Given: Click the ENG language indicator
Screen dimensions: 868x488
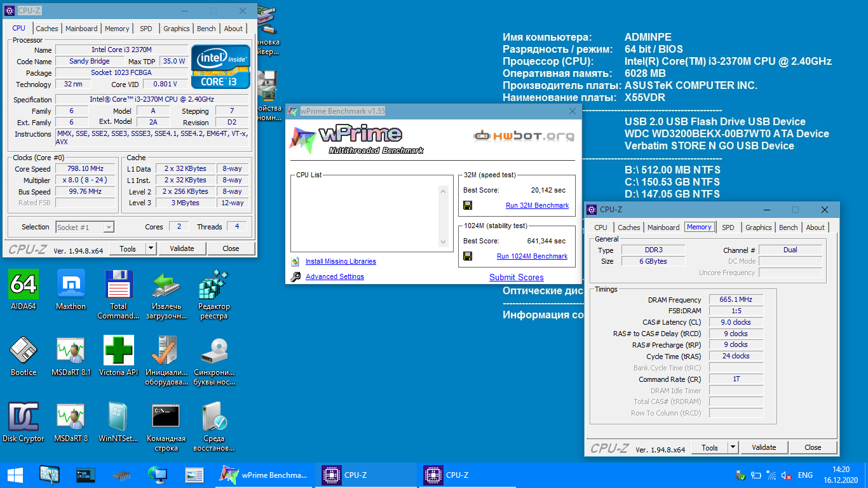Looking at the screenshot, I should pyautogui.click(x=805, y=475).
